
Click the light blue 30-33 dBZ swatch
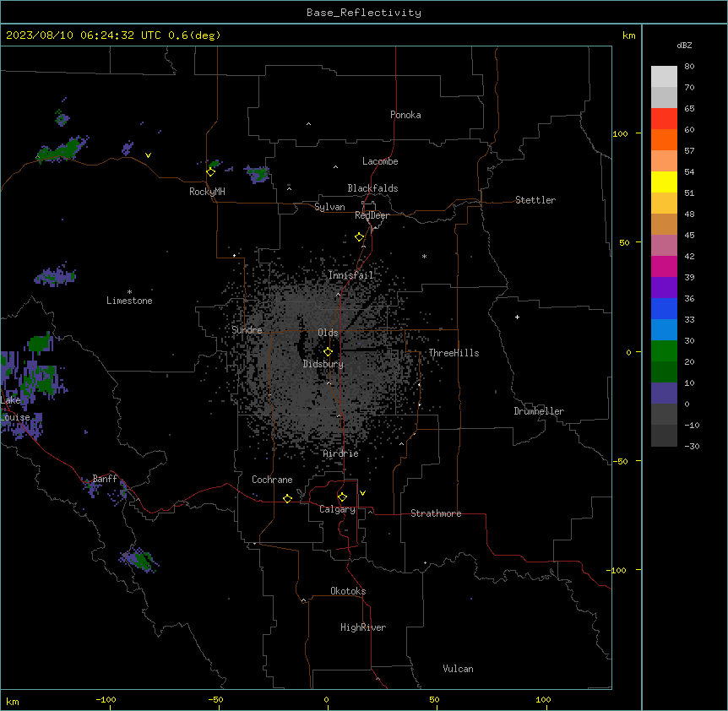click(664, 330)
